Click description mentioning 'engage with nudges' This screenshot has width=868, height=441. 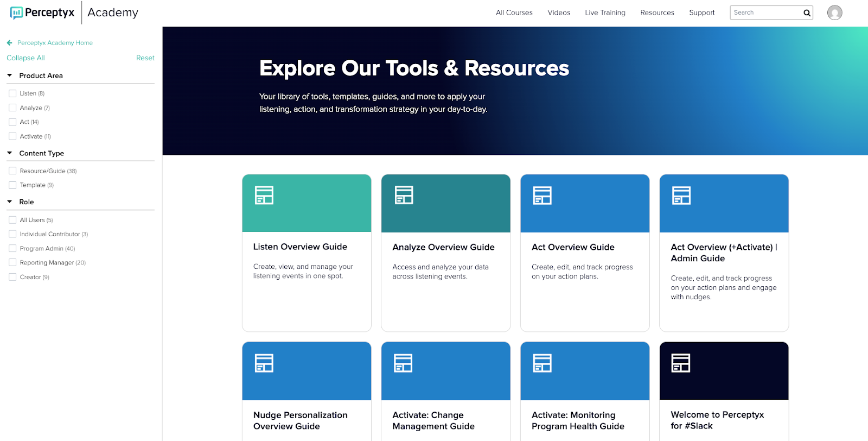(x=723, y=287)
